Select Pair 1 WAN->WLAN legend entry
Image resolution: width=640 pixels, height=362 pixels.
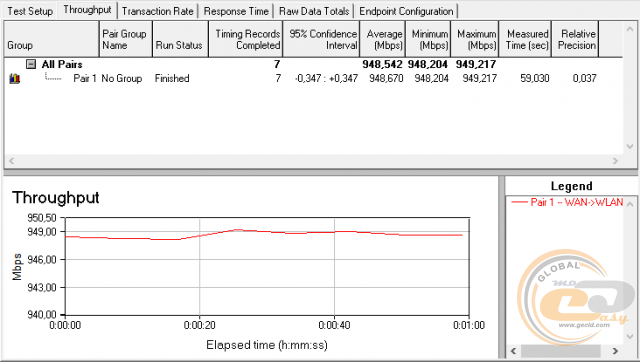[x=567, y=202]
